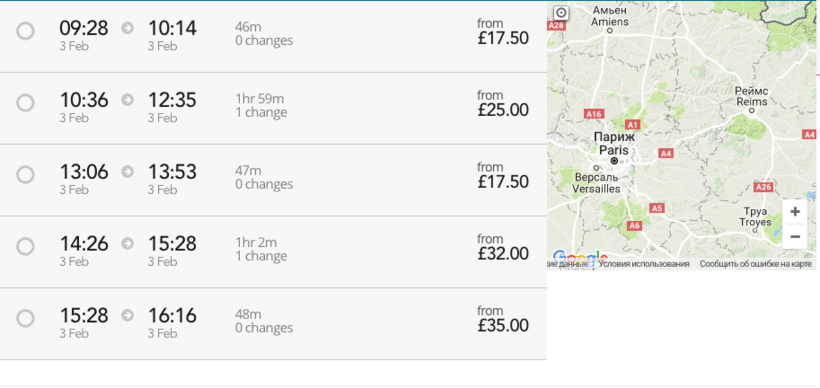Viewport: 820px width, 388px height.
Task: Open the Google logo link on map
Action: point(579,258)
